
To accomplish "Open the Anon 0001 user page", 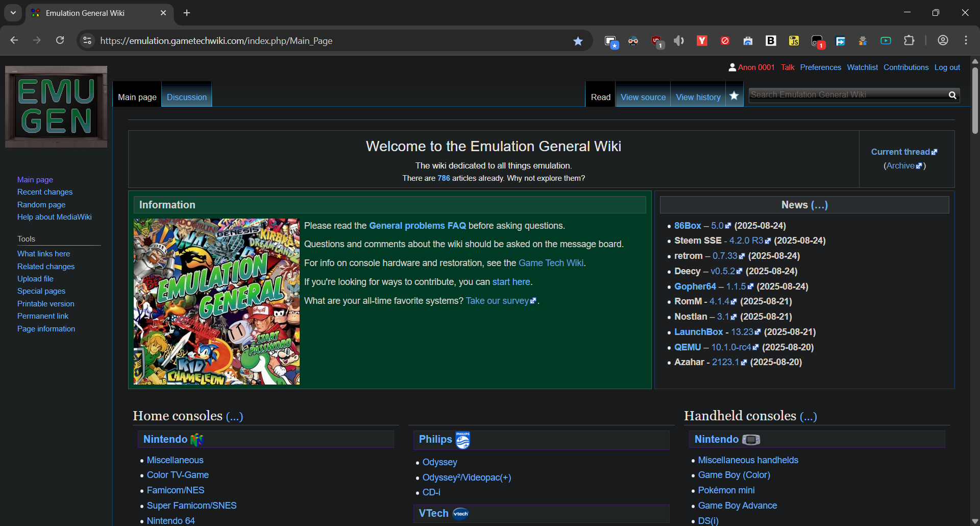I will coord(756,67).
